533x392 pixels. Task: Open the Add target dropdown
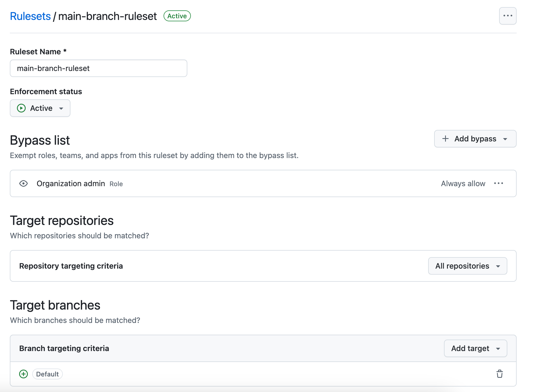[475, 348]
